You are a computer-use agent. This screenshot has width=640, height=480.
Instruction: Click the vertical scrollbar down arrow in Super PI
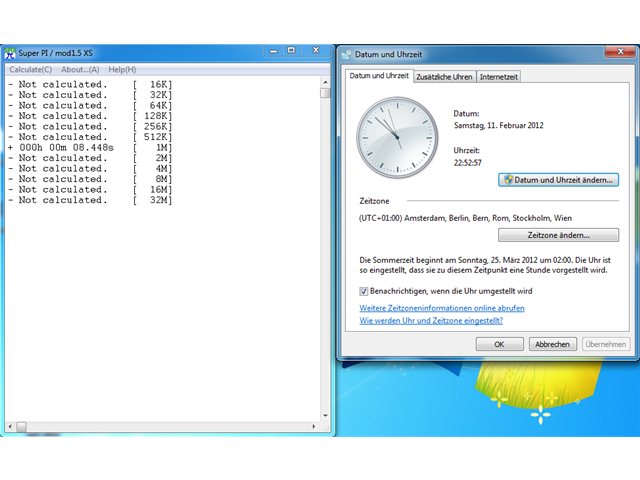(325, 416)
